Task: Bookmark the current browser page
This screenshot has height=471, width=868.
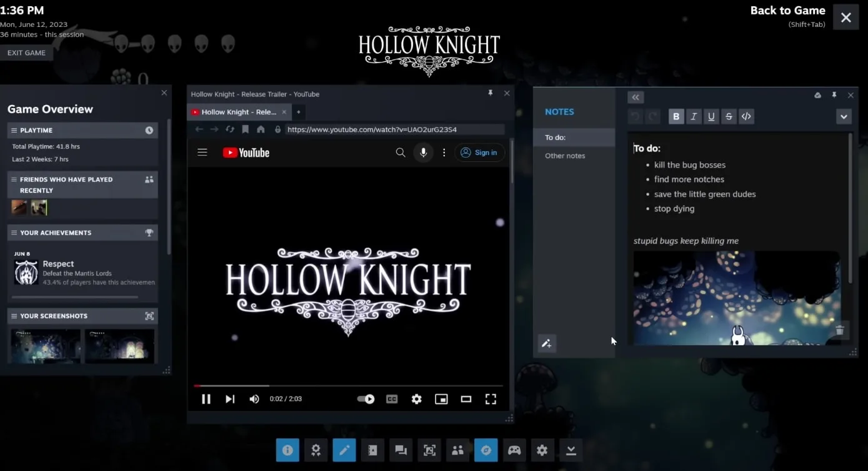Action: [245, 129]
